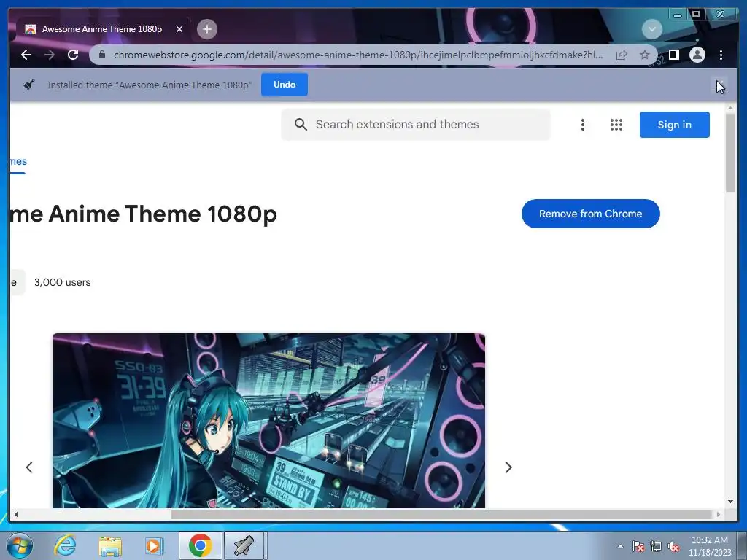This screenshot has height=560, width=747.
Task: Click the horizontal scrollbar thumb
Action: pyautogui.click(x=441, y=514)
